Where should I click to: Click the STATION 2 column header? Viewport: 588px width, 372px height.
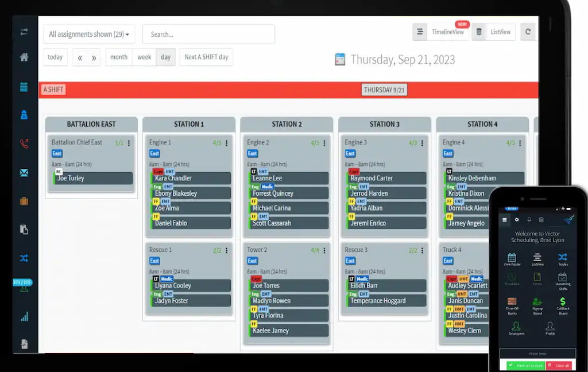(x=287, y=124)
